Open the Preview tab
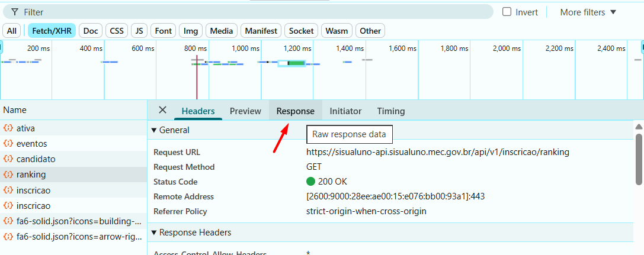 245,111
